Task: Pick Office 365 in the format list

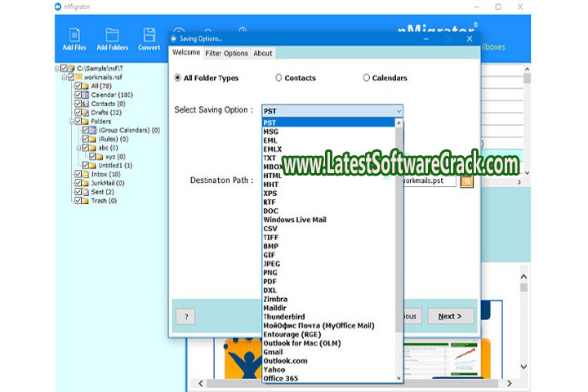Action: pyautogui.click(x=282, y=378)
